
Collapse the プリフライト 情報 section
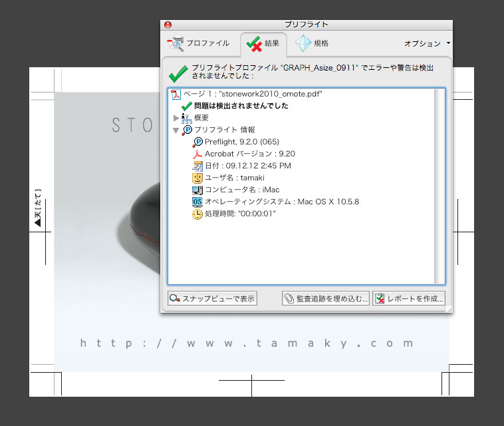click(176, 130)
